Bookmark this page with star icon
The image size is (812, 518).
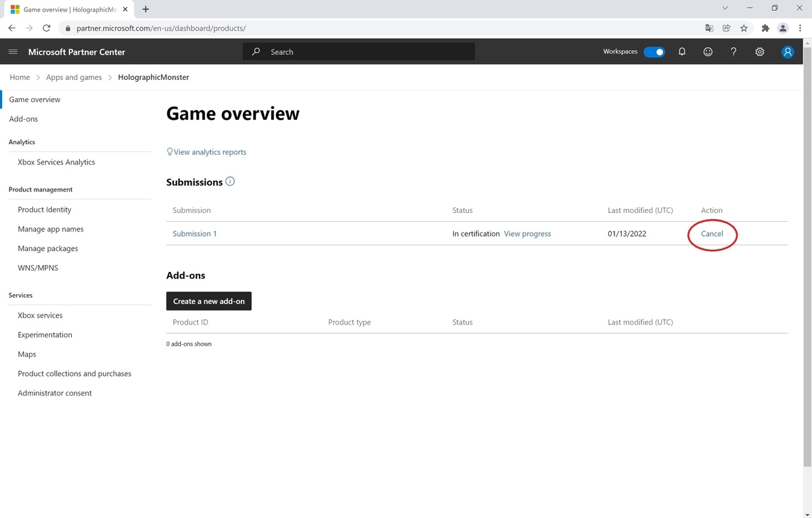[744, 28]
